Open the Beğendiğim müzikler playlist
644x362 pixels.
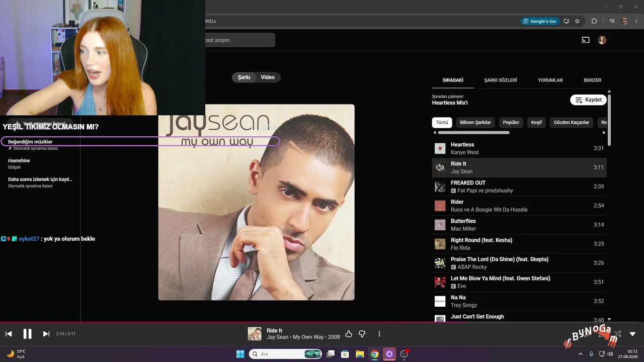point(40,145)
